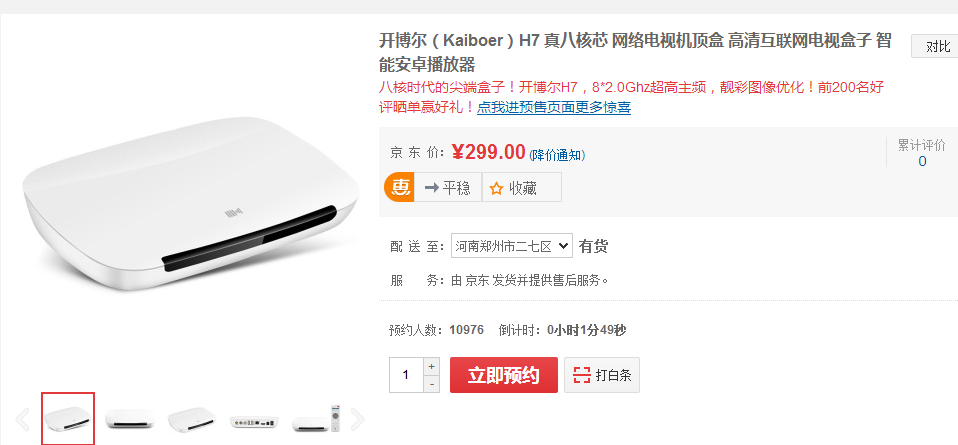Click the 立即预约 reserve button
Image resolution: width=958 pixels, height=445 pixels.
[x=504, y=375]
